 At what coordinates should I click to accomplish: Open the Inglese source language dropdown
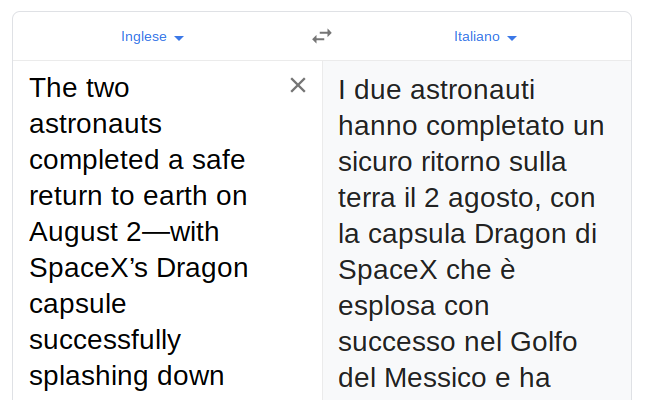(x=152, y=37)
